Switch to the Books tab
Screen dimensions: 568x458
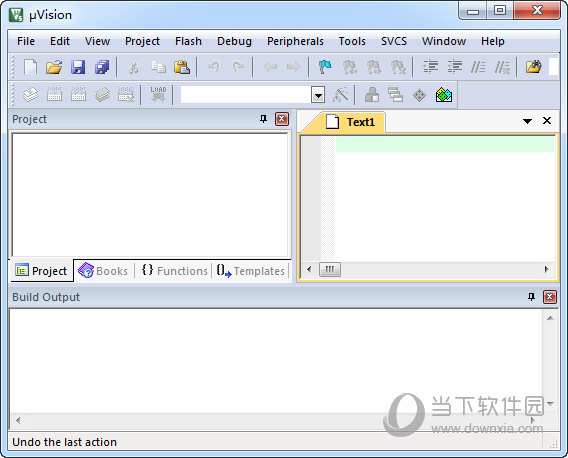click(104, 271)
